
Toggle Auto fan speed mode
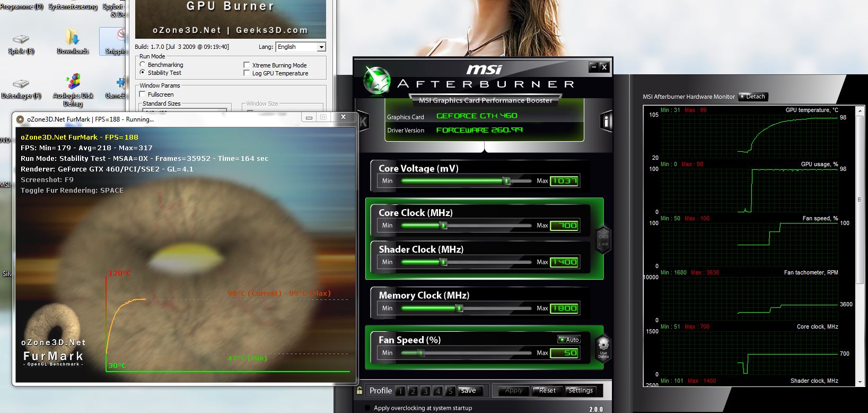[x=569, y=340]
